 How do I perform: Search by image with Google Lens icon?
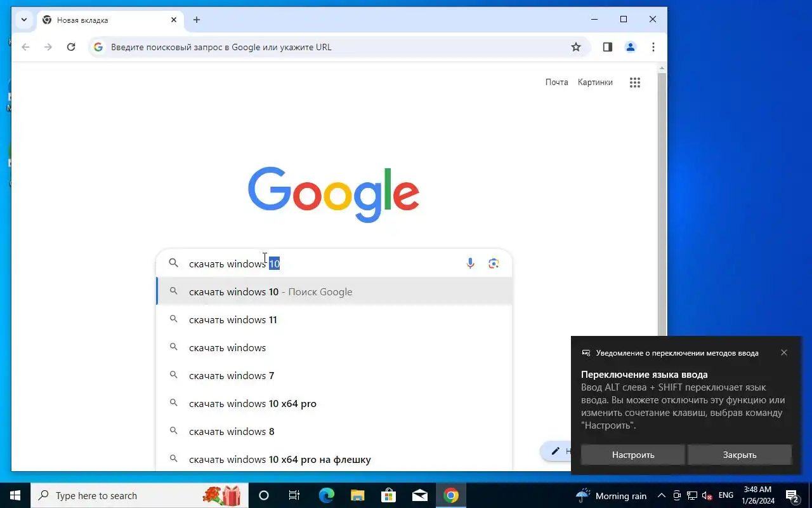pyautogui.click(x=494, y=264)
